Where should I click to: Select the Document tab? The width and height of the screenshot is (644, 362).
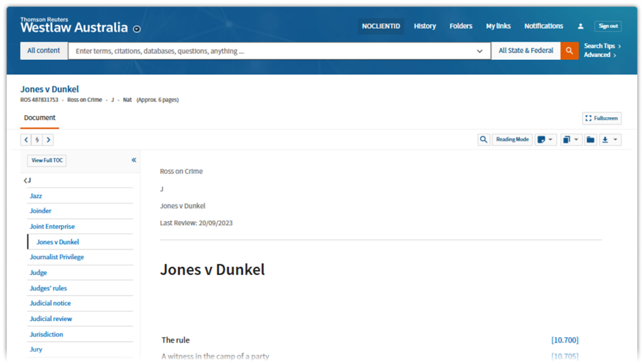[x=40, y=118]
